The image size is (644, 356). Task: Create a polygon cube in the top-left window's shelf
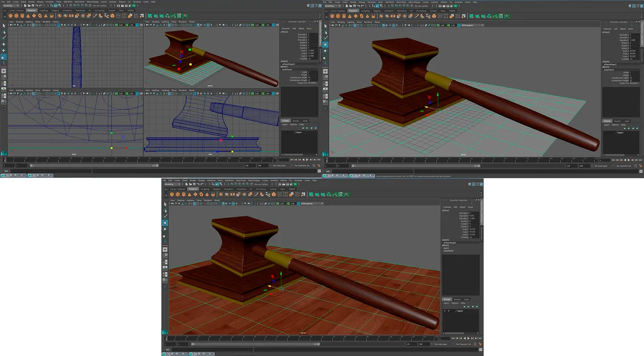[16, 16]
